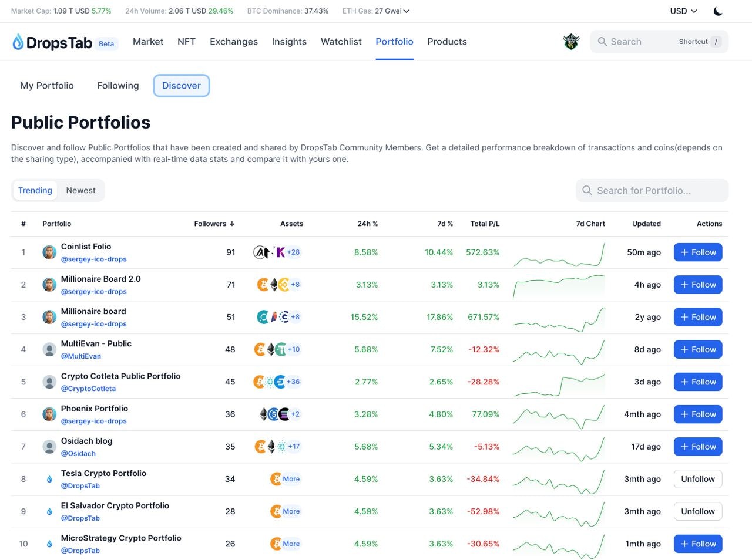
Task: Open Coinlist Folio portfolio name
Action: click(86, 247)
